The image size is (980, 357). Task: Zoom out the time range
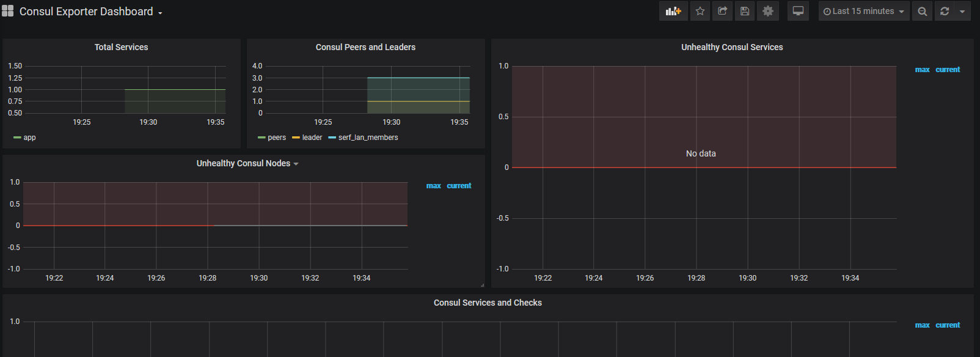(x=923, y=11)
